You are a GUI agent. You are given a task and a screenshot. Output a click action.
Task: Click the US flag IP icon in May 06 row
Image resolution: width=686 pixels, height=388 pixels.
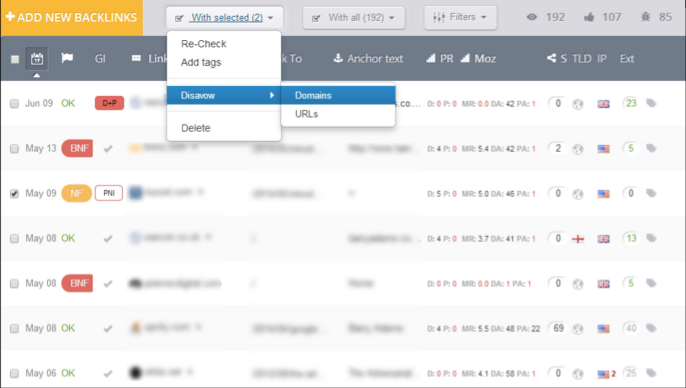pos(604,374)
